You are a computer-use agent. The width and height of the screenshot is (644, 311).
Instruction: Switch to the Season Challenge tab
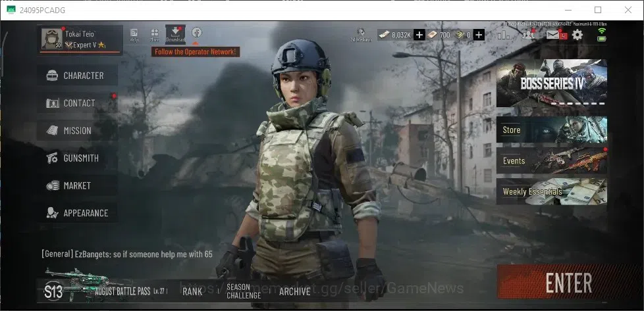[x=244, y=291]
